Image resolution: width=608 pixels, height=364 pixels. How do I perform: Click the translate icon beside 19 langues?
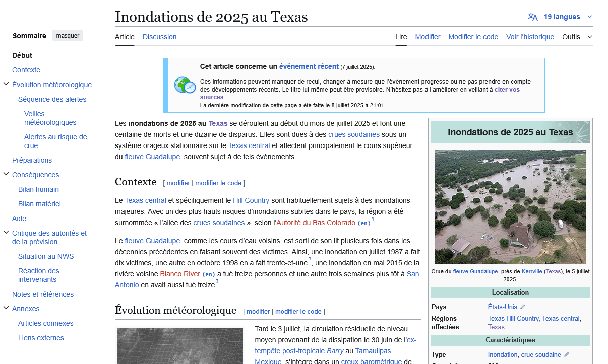click(x=532, y=17)
